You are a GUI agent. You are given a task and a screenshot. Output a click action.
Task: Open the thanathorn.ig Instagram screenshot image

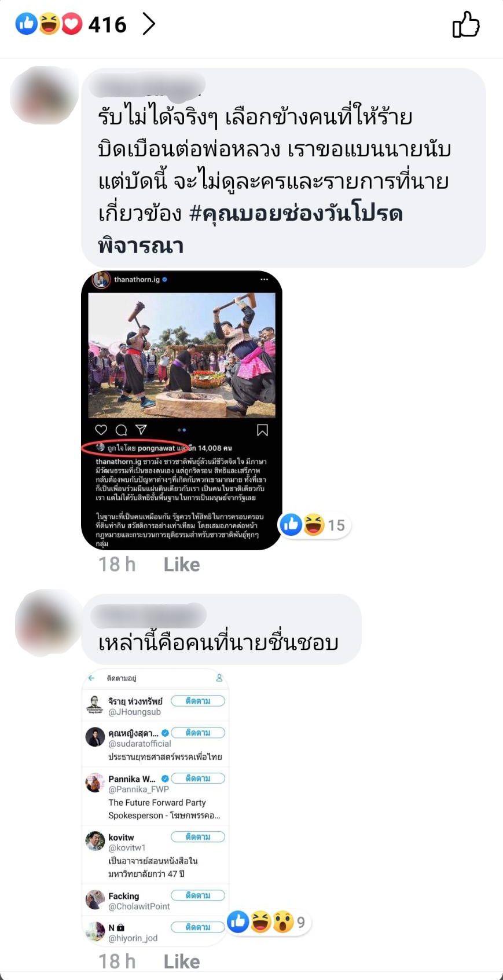[181, 410]
